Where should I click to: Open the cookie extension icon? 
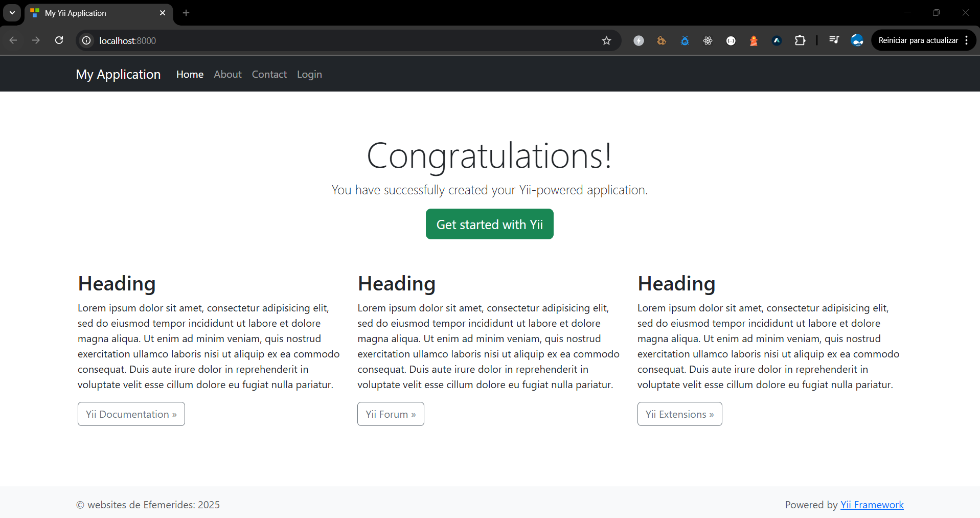662,40
